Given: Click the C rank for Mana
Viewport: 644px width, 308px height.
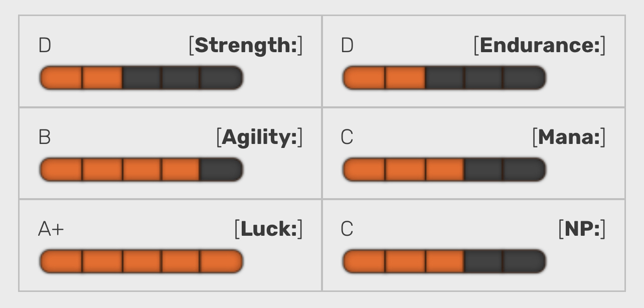Looking at the screenshot, I should 347,137.
